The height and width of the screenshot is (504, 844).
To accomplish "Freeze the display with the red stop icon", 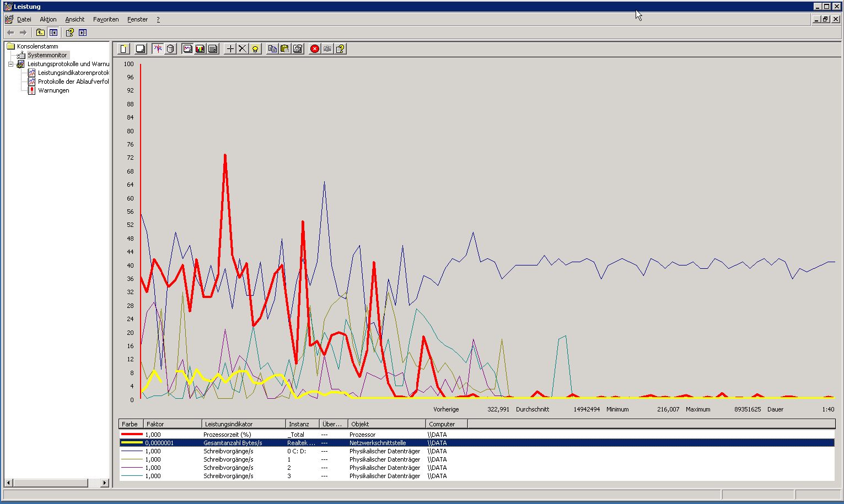I will (x=314, y=48).
